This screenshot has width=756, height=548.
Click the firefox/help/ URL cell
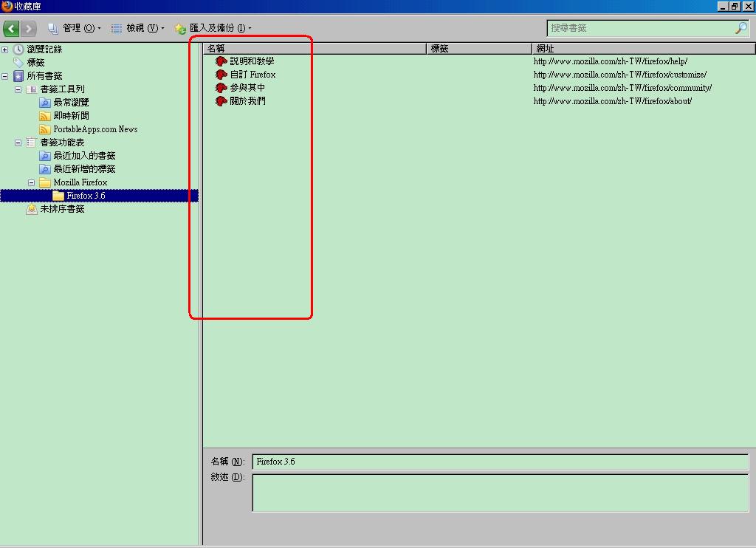coord(611,61)
